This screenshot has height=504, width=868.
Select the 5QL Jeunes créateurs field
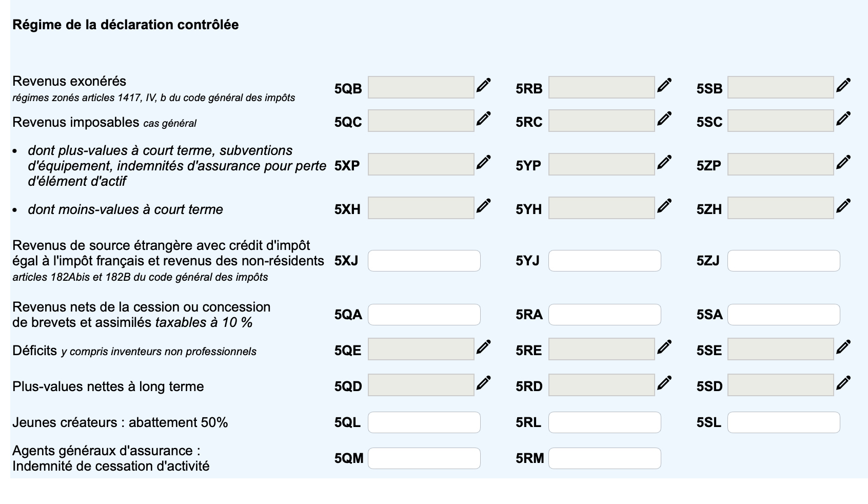tap(424, 422)
